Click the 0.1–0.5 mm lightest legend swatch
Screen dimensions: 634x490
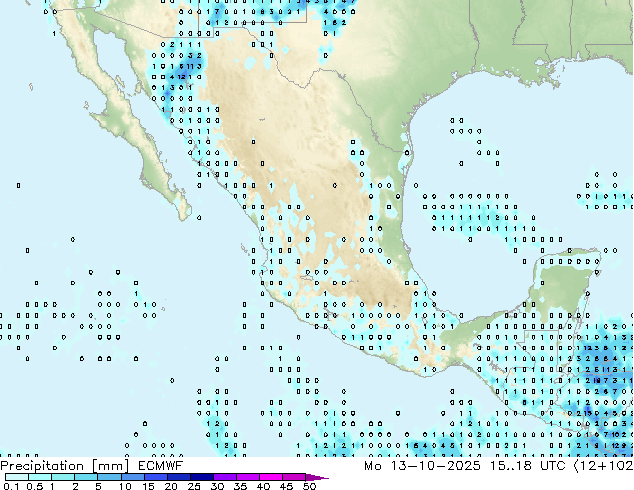pyautogui.click(x=17, y=477)
